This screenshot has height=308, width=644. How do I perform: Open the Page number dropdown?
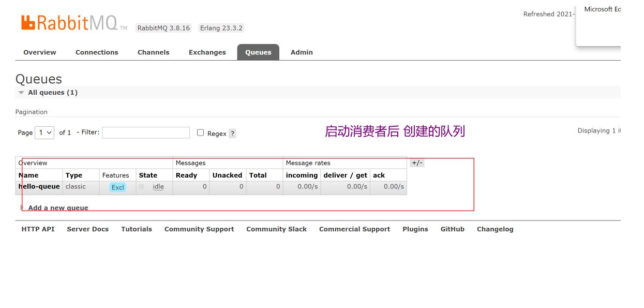coord(44,133)
